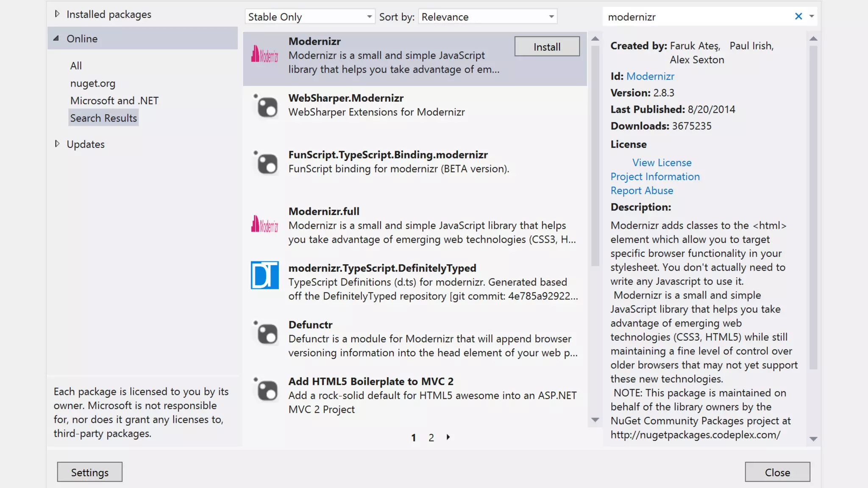Click the Last Published 8/20/2014 text
The height and width of the screenshot is (488, 868).
point(673,109)
